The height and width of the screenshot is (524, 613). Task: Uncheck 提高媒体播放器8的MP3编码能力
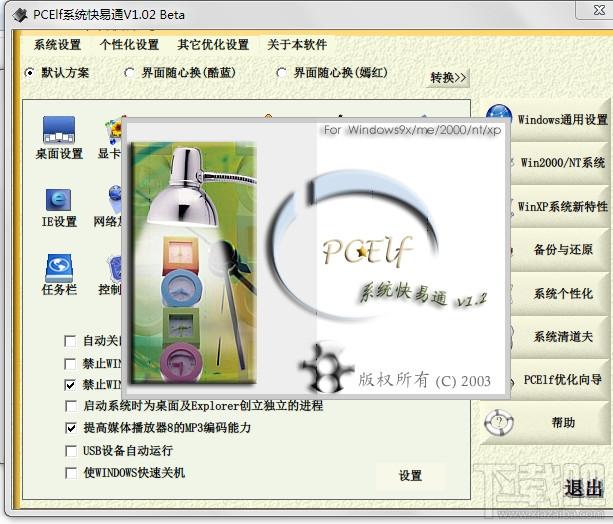[71, 428]
